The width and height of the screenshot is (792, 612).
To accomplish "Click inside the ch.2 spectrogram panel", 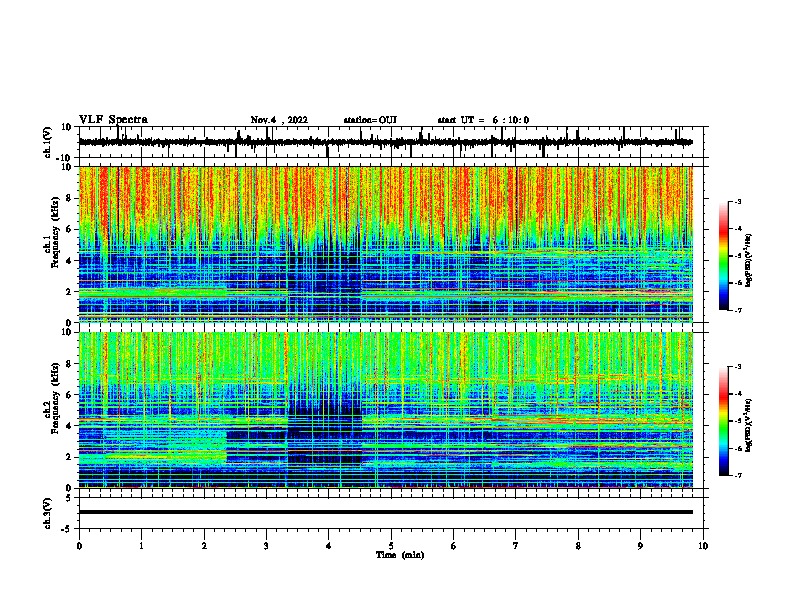I will coord(386,410).
